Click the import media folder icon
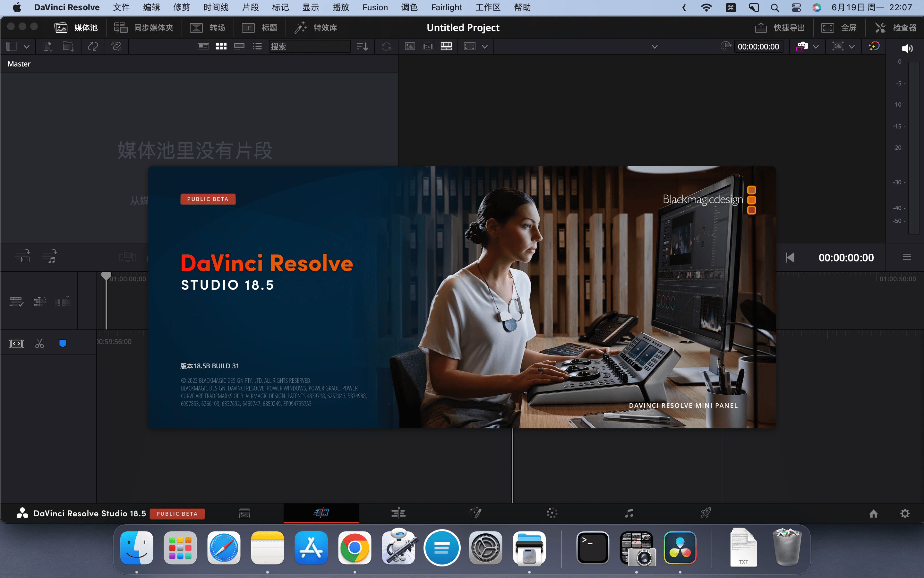The height and width of the screenshot is (578, 924). click(68, 47)
